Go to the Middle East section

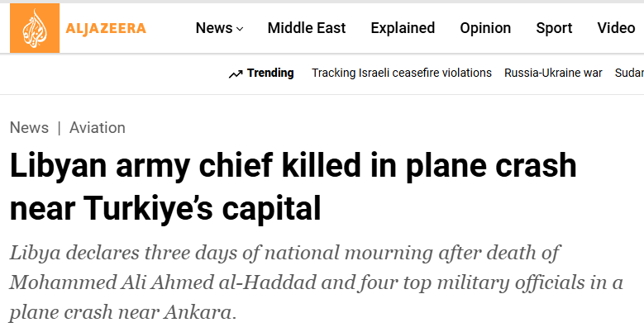click(308, 28)
